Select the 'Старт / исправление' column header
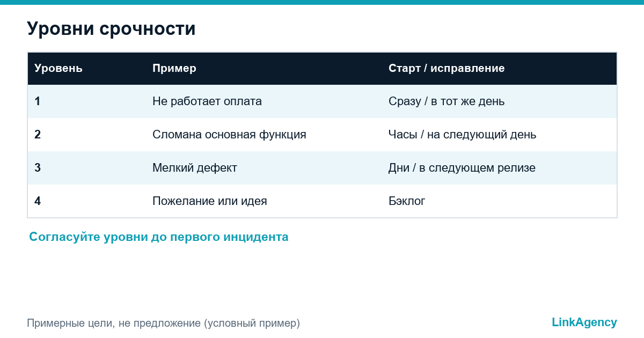 pyautogui.click(x=447, y=68)
